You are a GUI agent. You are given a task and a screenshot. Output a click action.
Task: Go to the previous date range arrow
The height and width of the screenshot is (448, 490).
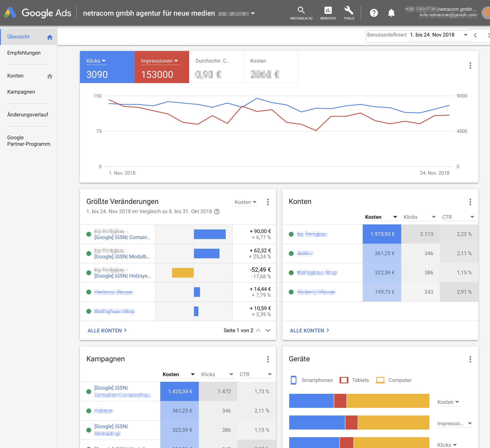tap(475, 35)
